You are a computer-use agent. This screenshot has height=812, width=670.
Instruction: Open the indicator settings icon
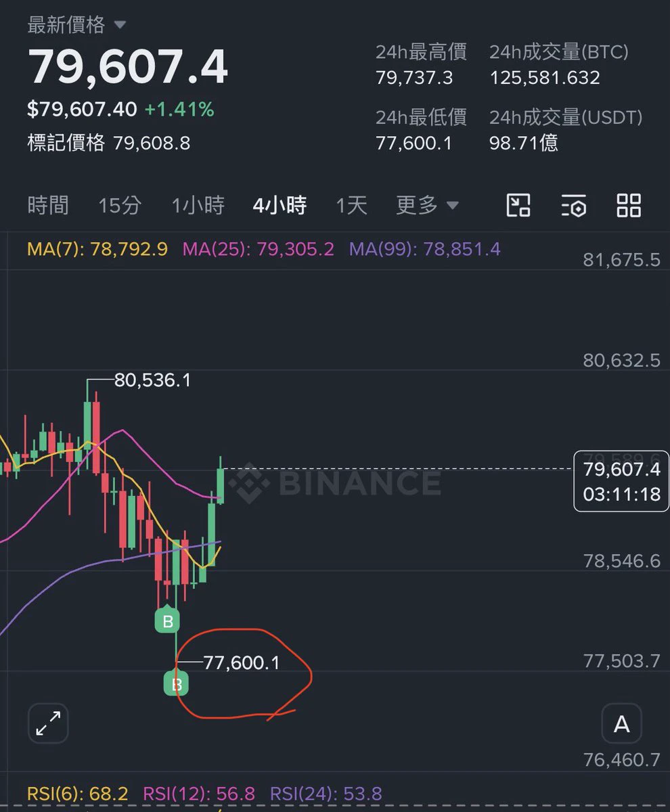coord(574,205)
